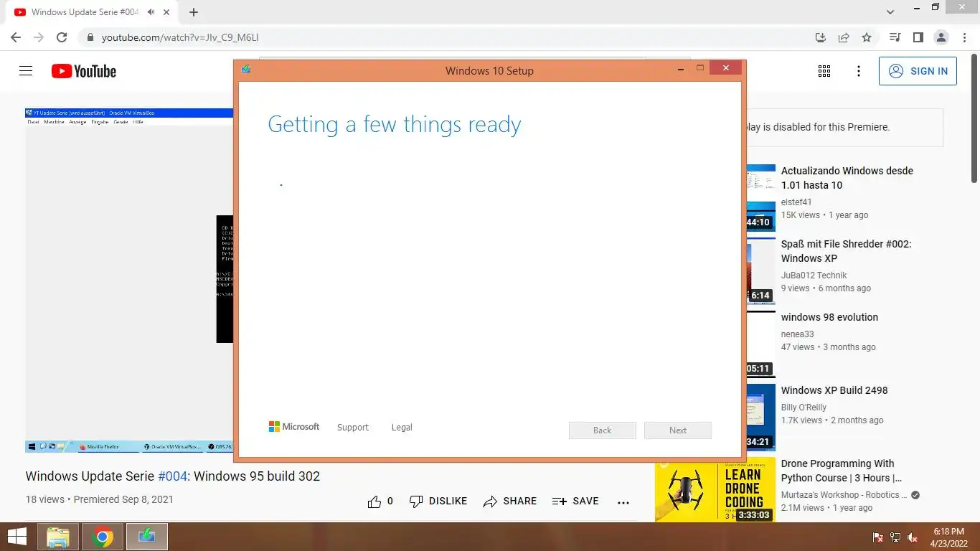Image resolution: width=980 pixels, height=551 pixels.
Task: Click the Windows XP Build 2498 thumbnail
Action: point(760,416)
